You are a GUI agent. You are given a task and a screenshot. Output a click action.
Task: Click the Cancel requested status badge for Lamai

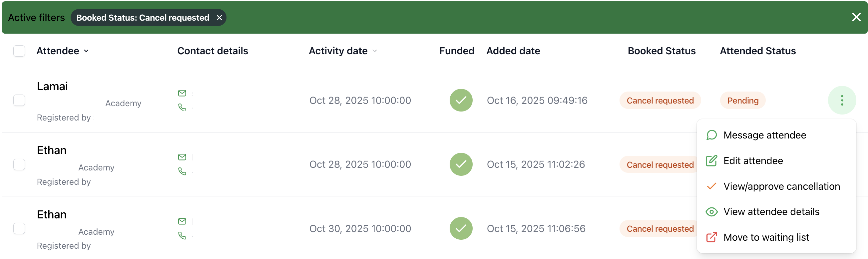click(660, 100)
